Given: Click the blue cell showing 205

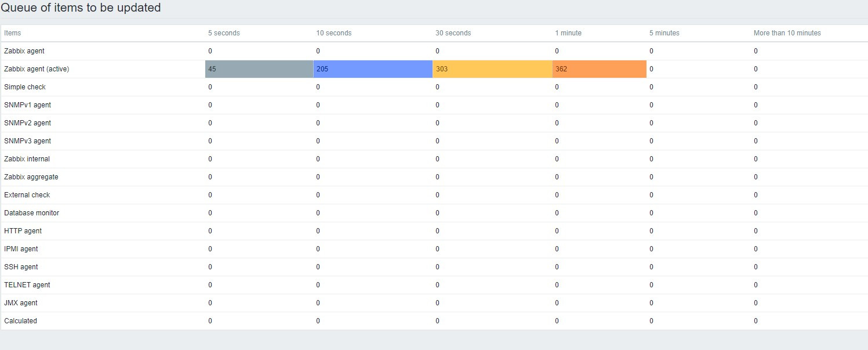Looking at the screenshot, I should 373,69.
